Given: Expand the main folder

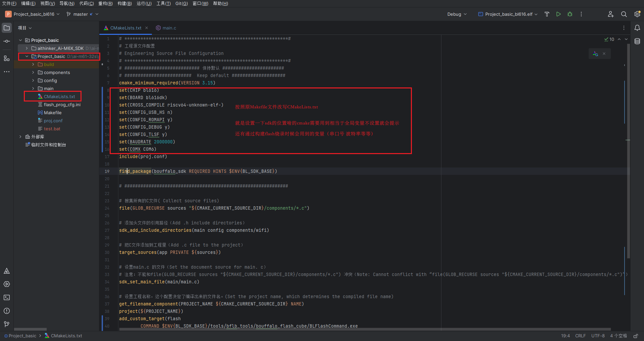Looking at the screenshot, I should pyautogui.click(x=33, y=88).
